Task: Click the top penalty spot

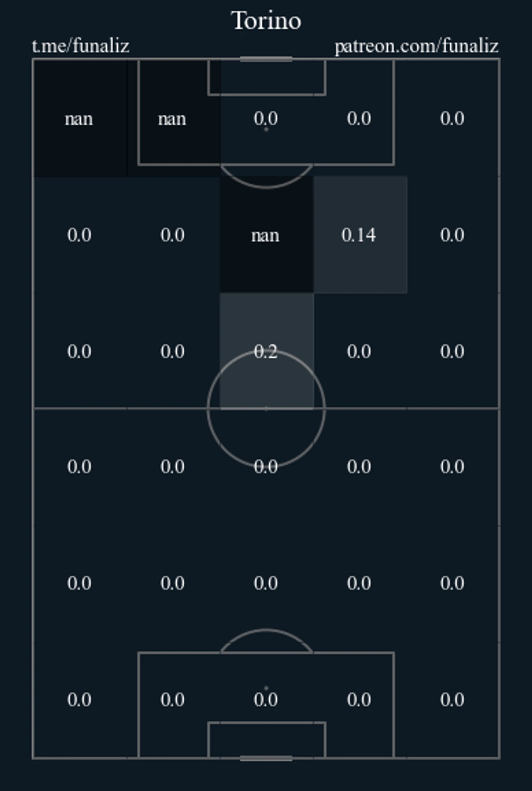Action: coord(266,129)
